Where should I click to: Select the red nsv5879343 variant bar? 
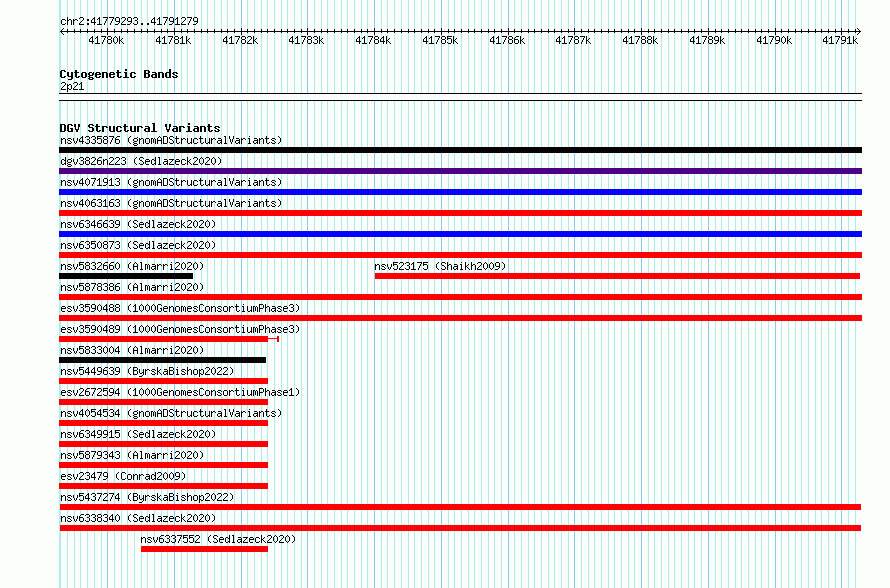pyautogui.click(x=163, y=465)
